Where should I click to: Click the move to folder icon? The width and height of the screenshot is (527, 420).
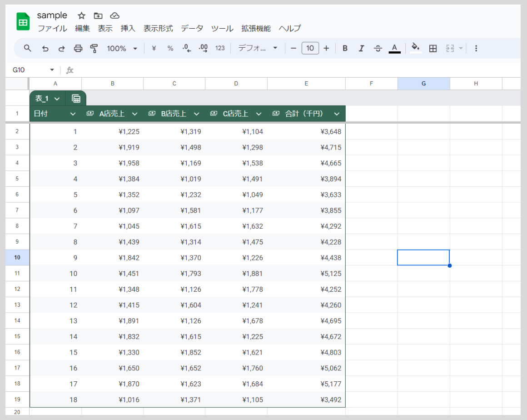point(98,16)
